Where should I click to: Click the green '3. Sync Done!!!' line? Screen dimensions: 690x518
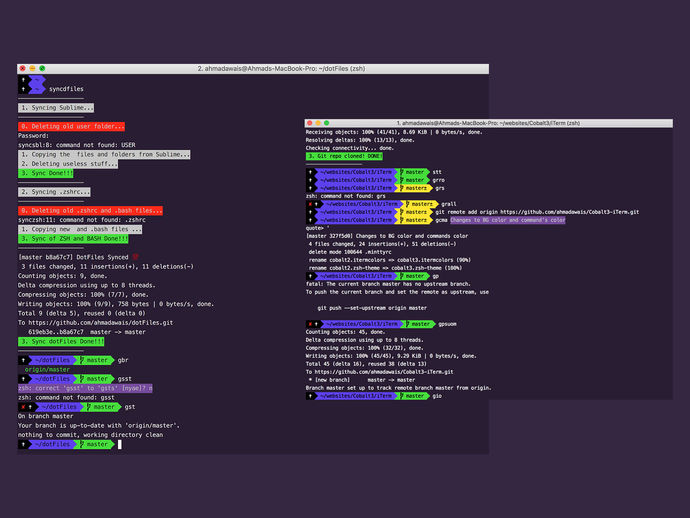coord(46,173)
